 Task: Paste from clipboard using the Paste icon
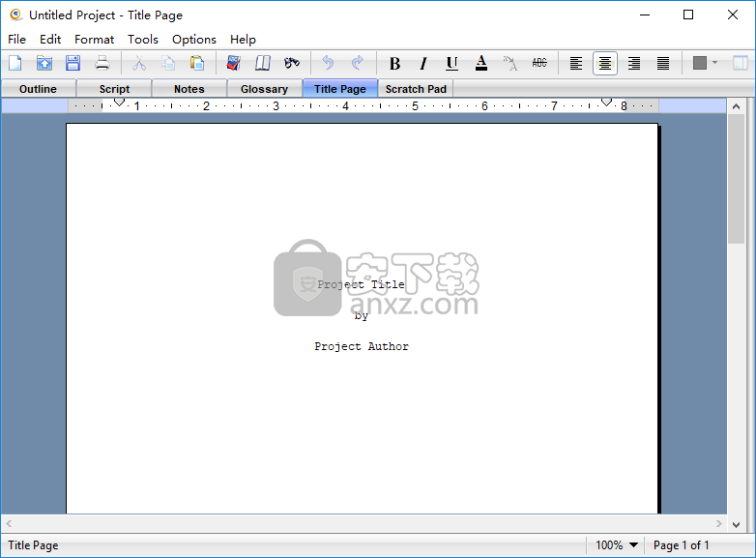(197, 63)
